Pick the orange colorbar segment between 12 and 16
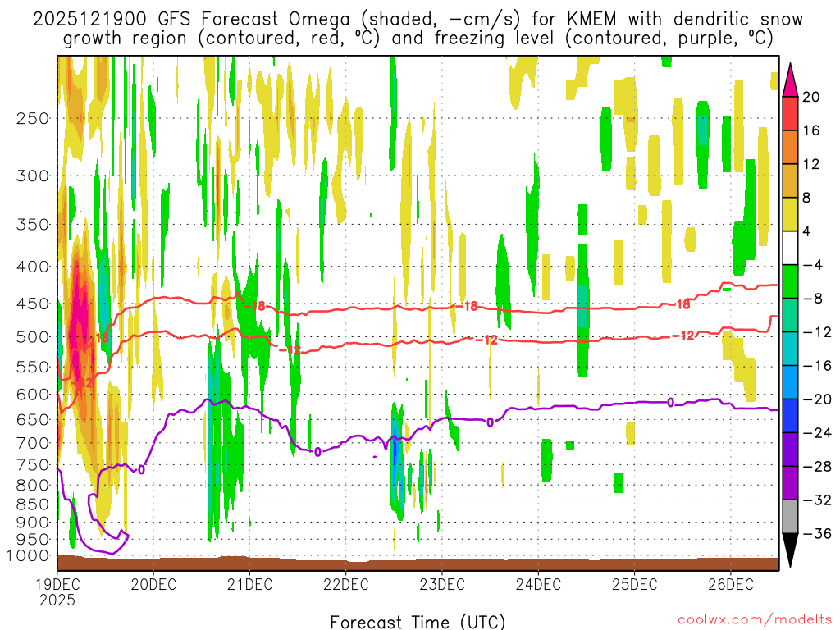 (x=790, y=147)
